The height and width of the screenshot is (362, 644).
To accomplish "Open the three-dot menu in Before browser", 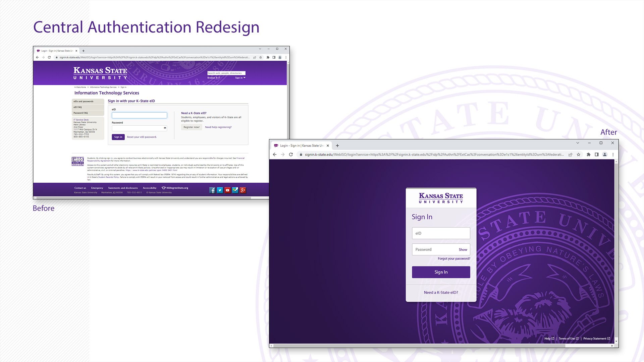I will (x=286, y=57).
